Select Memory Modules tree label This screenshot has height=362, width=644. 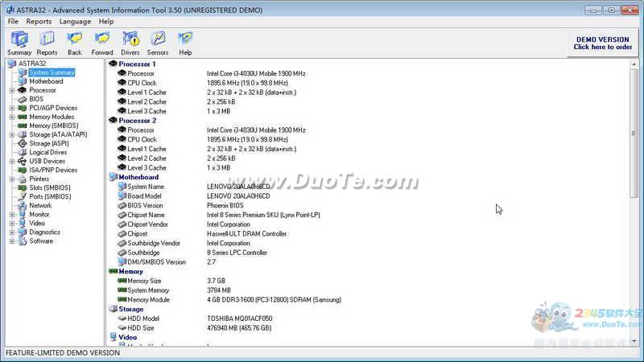coord(52,117)
